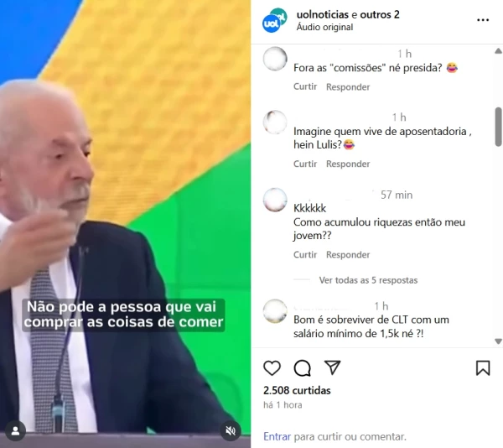Expand 'Ver todas as 5 respostas'
This screenshot has height=448, width=503.
click(368, 280)
